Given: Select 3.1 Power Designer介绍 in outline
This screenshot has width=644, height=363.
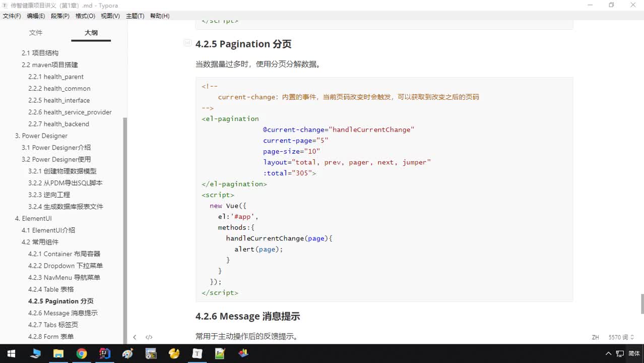Looking at the screenshot, I should click(56, 148).
